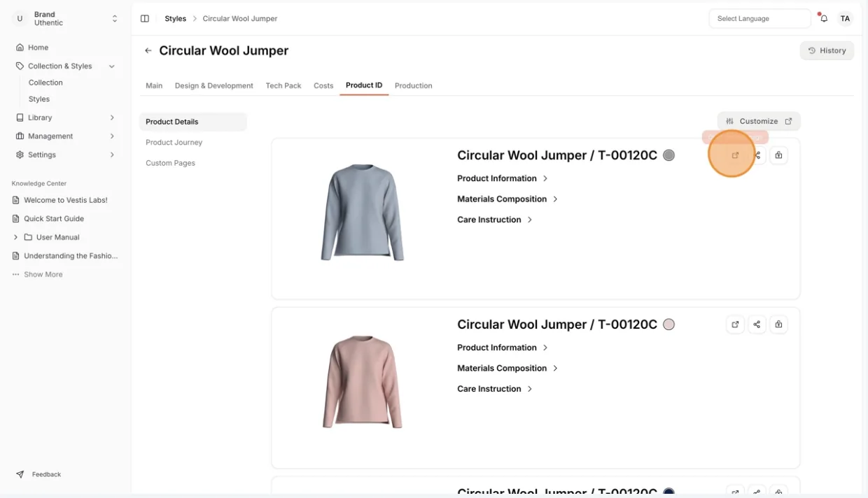The width and height of the screenshot is (868, 498).
Task: Switch to the Production tab
Action: 414,85
